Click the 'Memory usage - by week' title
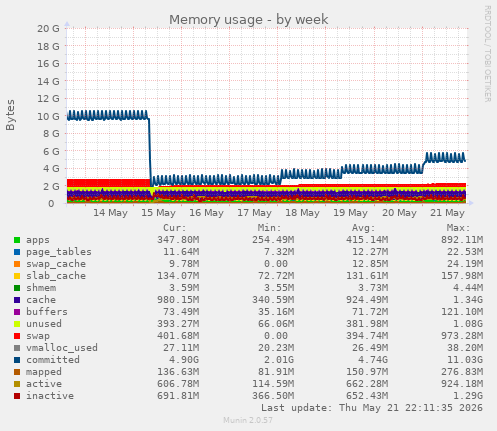Screen dimensions: 497x431 249,20
